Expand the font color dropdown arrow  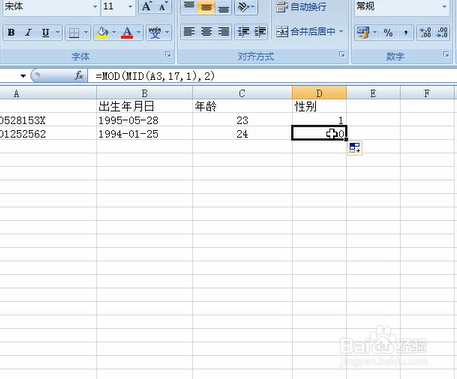point(139,32)
